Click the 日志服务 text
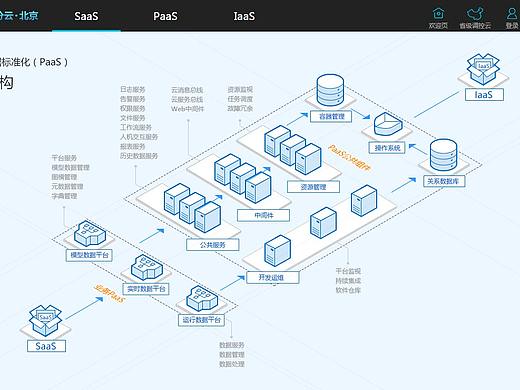Viewport: 520px width, 390px height. coord(133,89)
